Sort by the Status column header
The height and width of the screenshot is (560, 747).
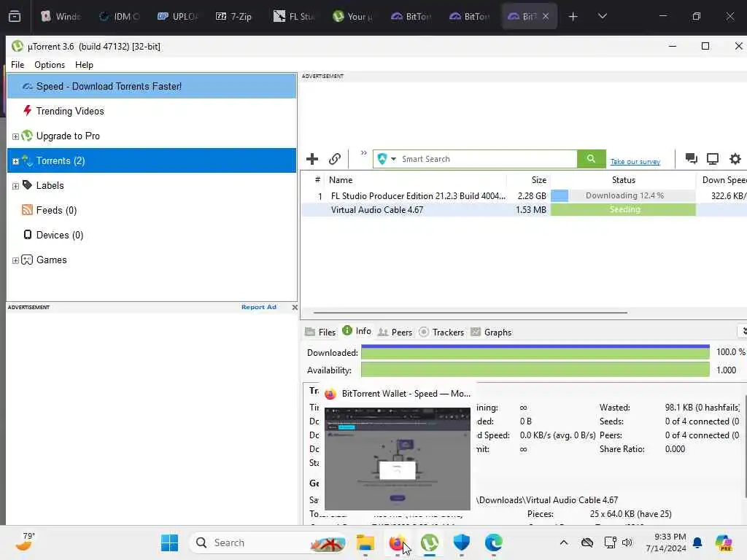(623, 180)
